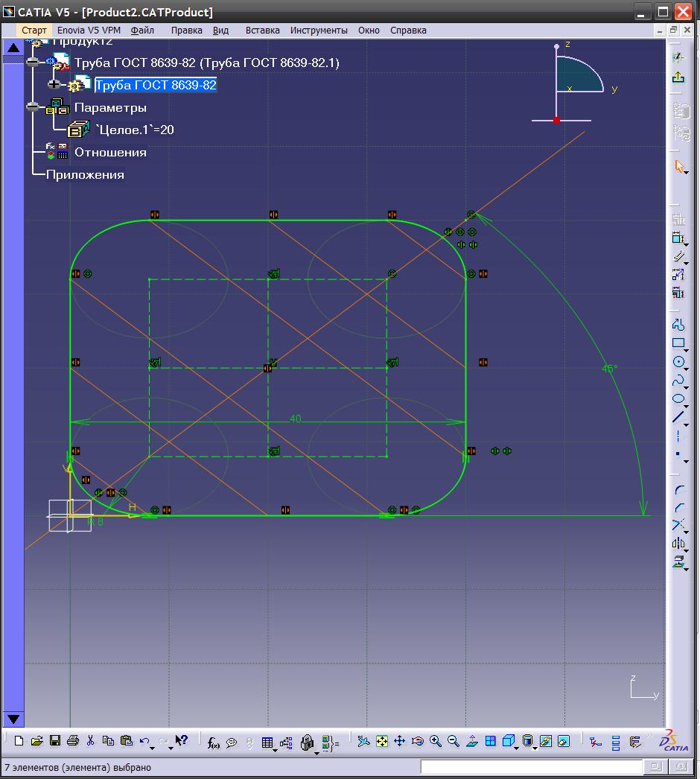The image size is (700, 779).
Task: Open dropdown arrow under the Rectangle tool
Action: click(x=686, y=351)
